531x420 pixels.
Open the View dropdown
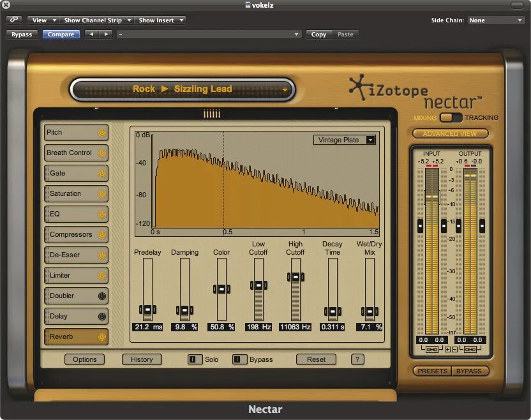43,20
